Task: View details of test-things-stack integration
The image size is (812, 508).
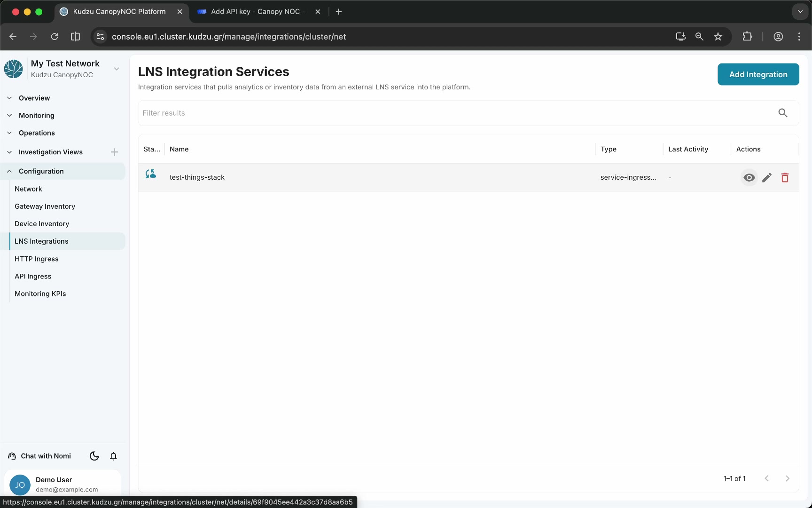Action: [x=749, y=177]
